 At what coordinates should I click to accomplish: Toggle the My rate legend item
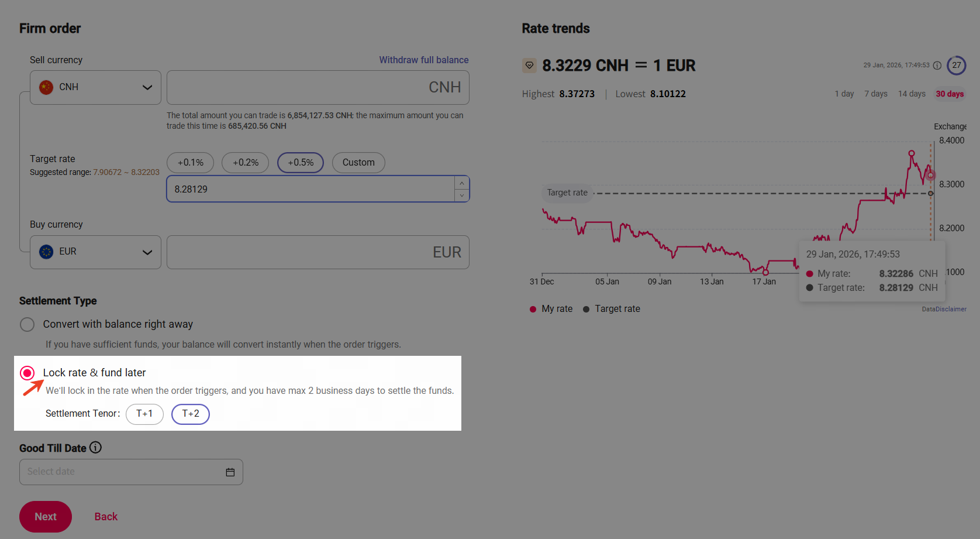click(x=551, y=309)
